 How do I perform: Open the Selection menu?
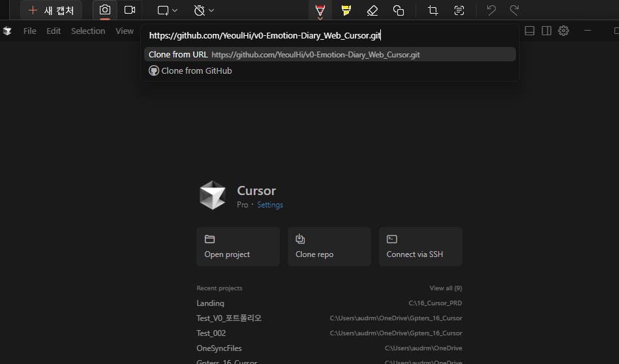tap(88, 31)
